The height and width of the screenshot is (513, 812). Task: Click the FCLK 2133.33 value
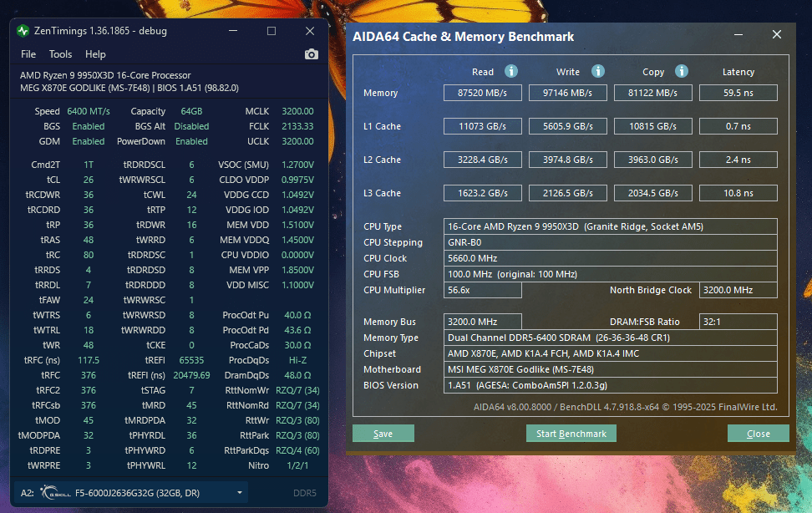coord(297,126)
